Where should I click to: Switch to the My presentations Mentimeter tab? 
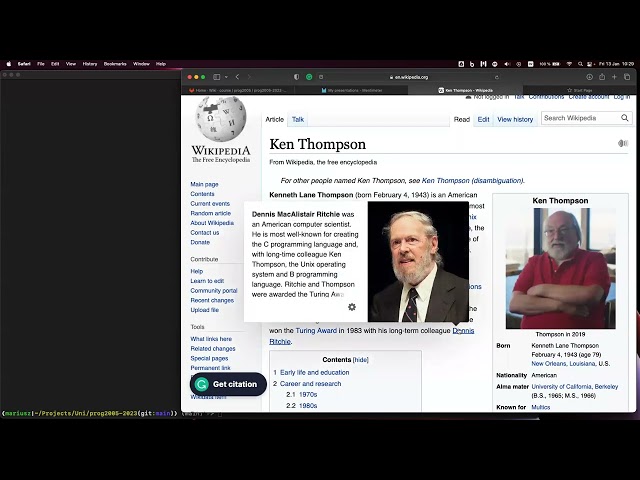(351, 90)
